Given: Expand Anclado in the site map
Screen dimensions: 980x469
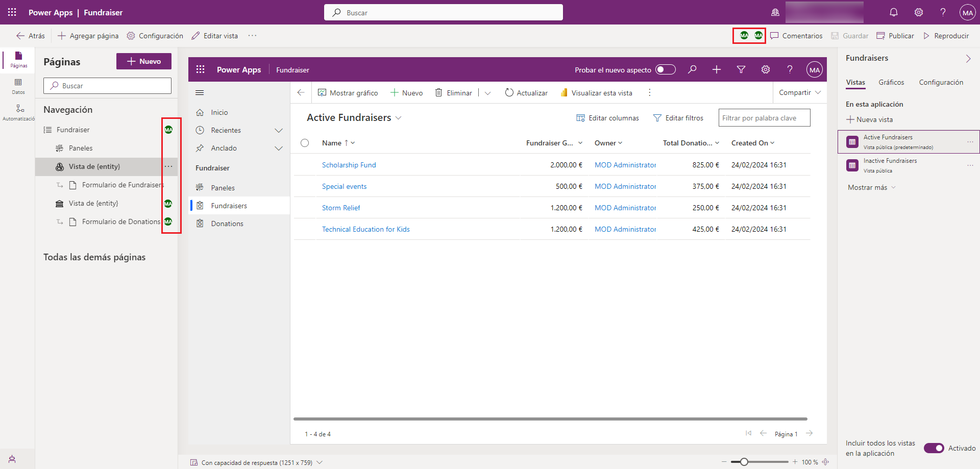Looking at the screenshot, I should tap(279, 148).
